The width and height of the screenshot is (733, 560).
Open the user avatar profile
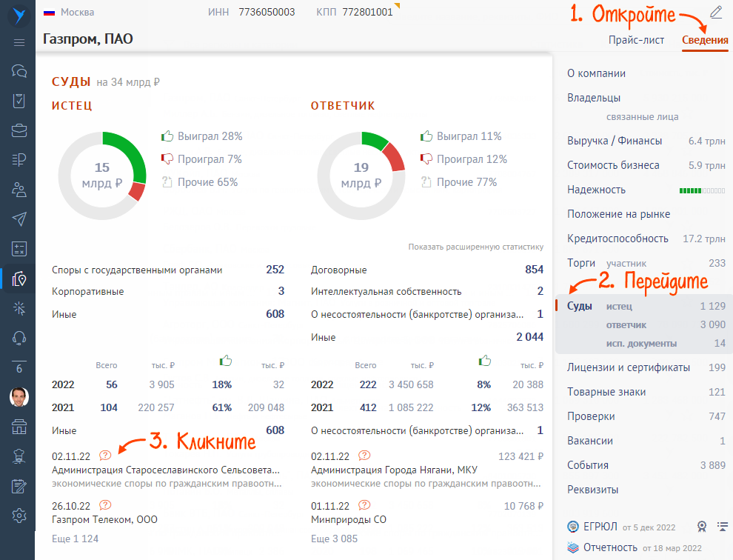point(19,397)
